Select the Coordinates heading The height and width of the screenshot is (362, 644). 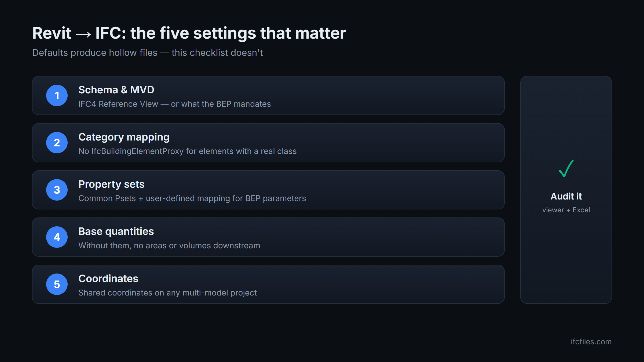coord(108,279)
